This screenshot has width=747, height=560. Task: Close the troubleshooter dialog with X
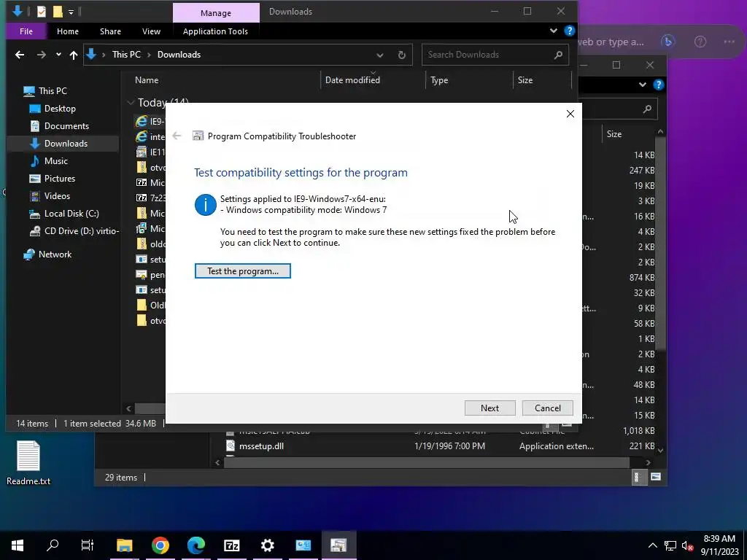570,114
